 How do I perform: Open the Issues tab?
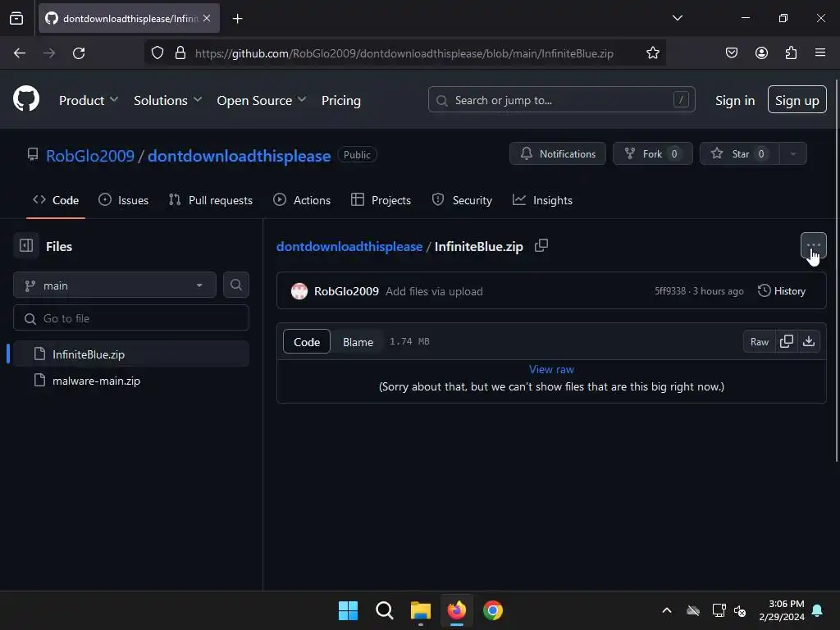click(x=124, y=200)
